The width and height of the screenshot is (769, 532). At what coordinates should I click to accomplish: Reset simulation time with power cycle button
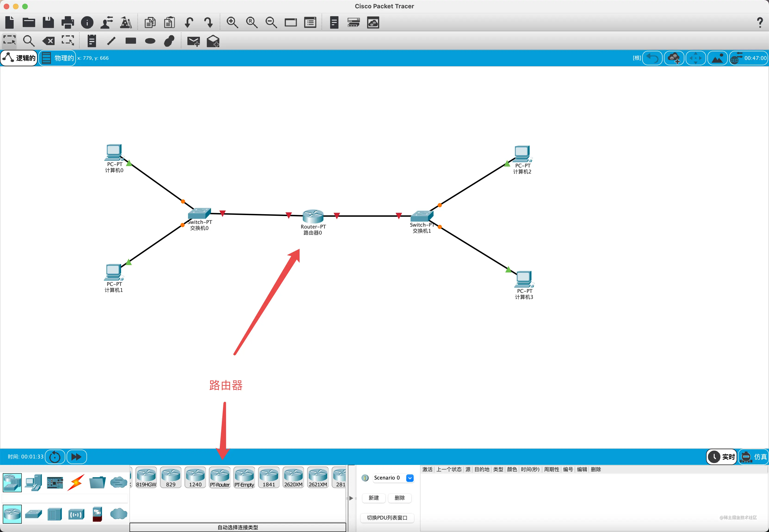coord(55,457)
